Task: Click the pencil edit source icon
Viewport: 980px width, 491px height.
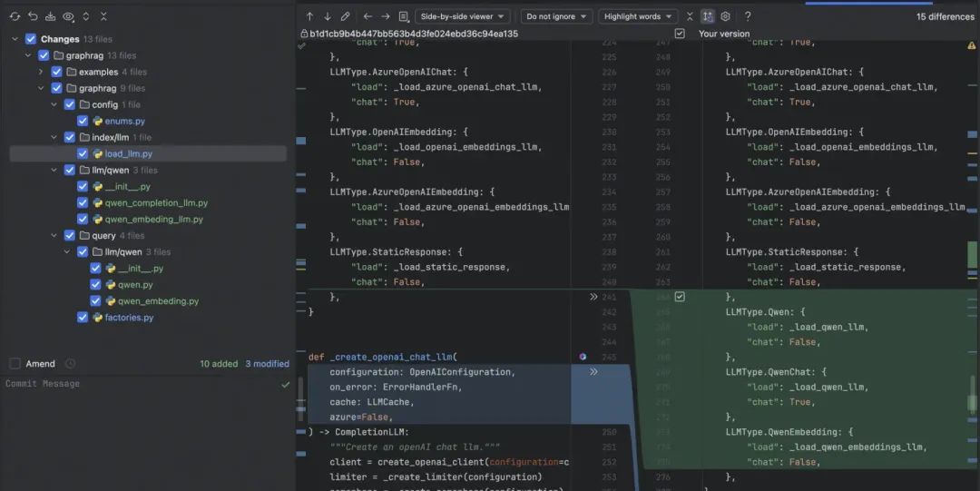Action: [345, 16]
